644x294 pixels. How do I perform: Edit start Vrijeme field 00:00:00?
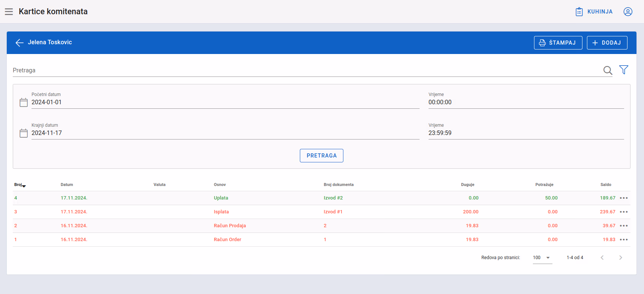pos(526,102)
